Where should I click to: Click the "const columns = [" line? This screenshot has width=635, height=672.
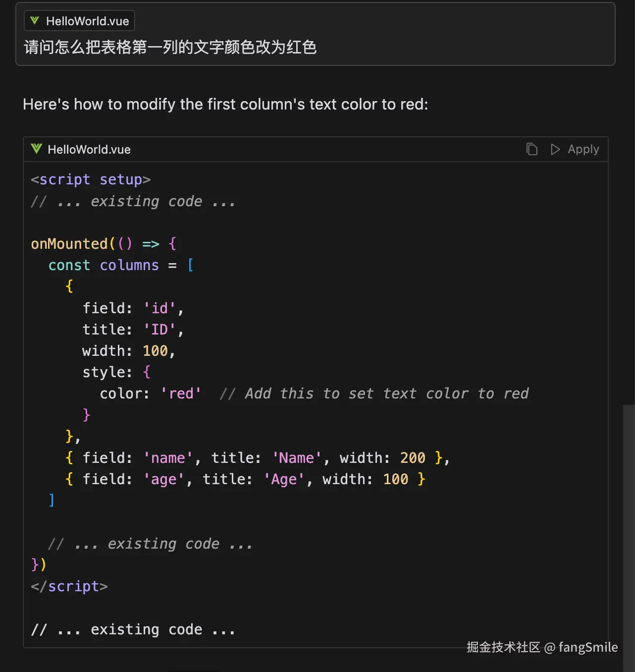(121, 265)
